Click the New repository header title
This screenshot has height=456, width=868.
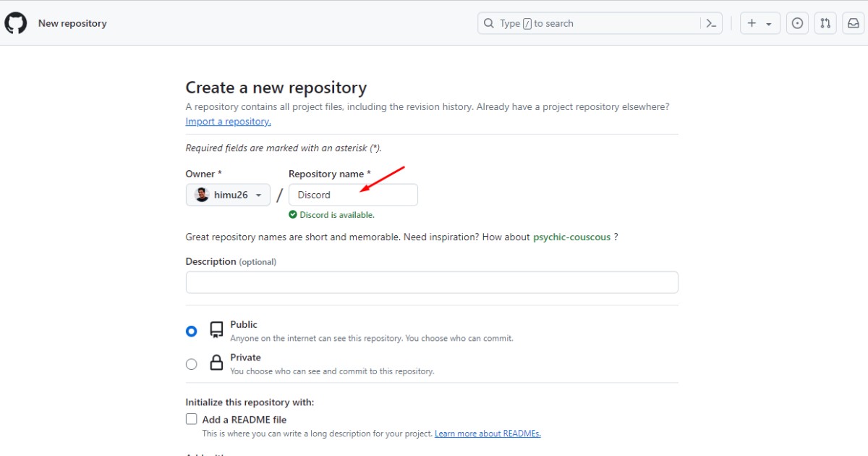pyautogui.click(x=72, y=23)
